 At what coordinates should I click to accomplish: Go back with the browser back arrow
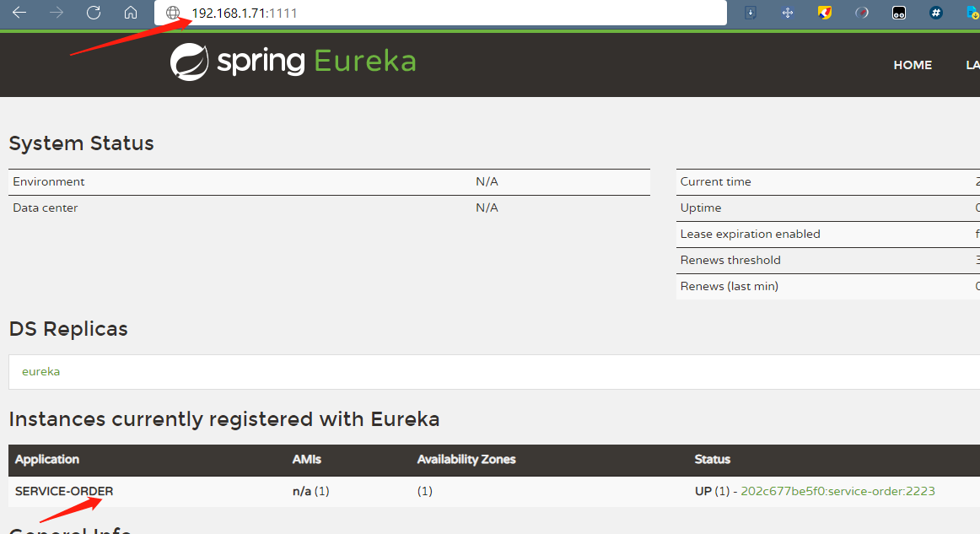[19, 13]
